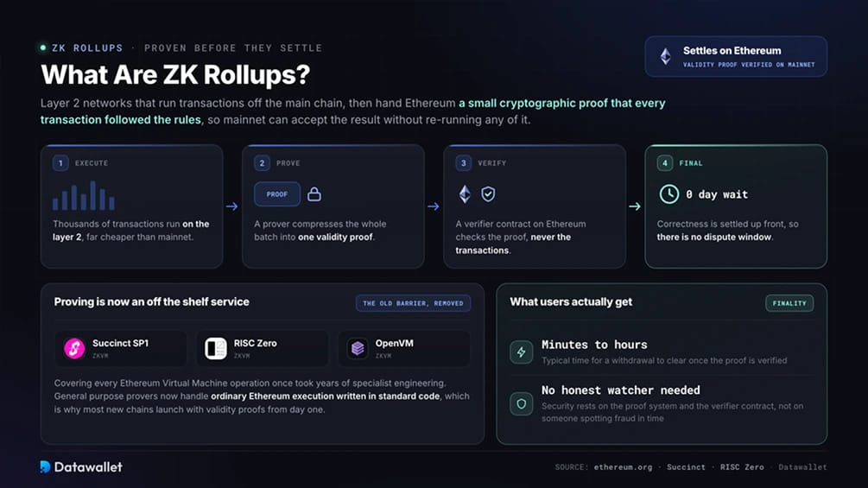Click the pink Succinct SP1 logo
Image resolution: width=868 pixels, height=488 pixels.
pos(74,349)
